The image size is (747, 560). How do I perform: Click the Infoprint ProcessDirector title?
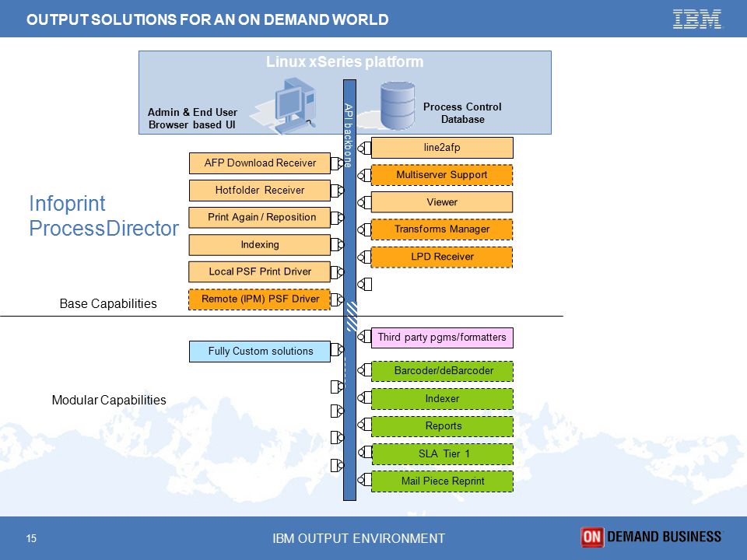pyautogui.click(x=103, y=215)
